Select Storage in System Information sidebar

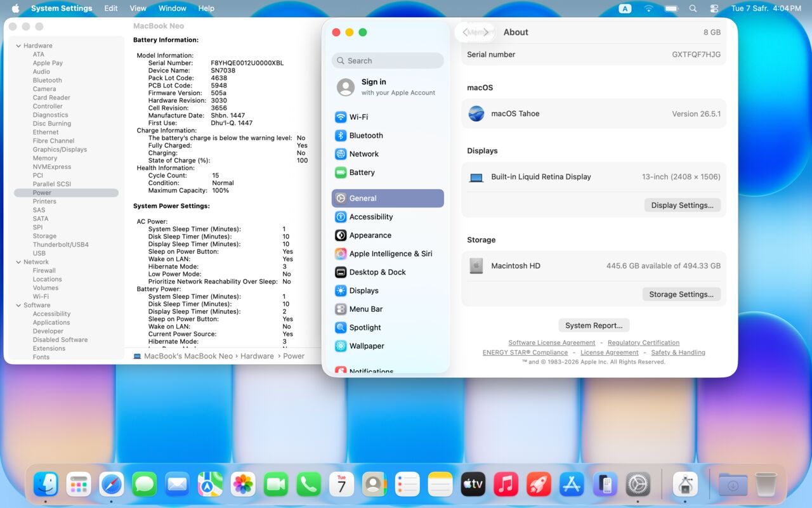[x=44, y=236]
